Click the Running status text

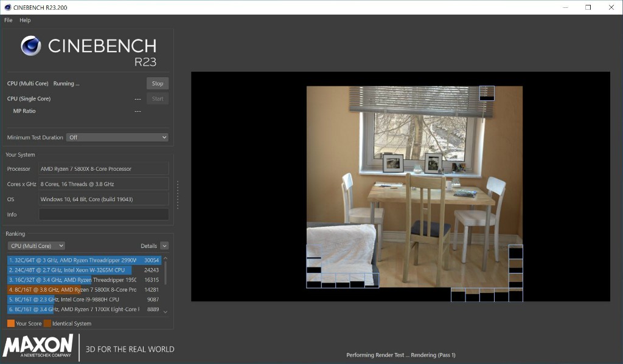[66, 84]
